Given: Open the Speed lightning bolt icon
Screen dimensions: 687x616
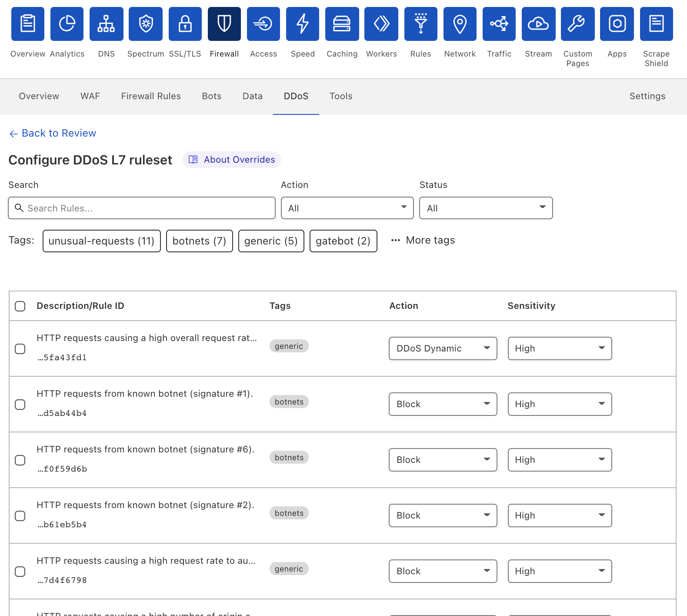Looking at the screenshot, I should pyautogui.click(x=303, y=24).
